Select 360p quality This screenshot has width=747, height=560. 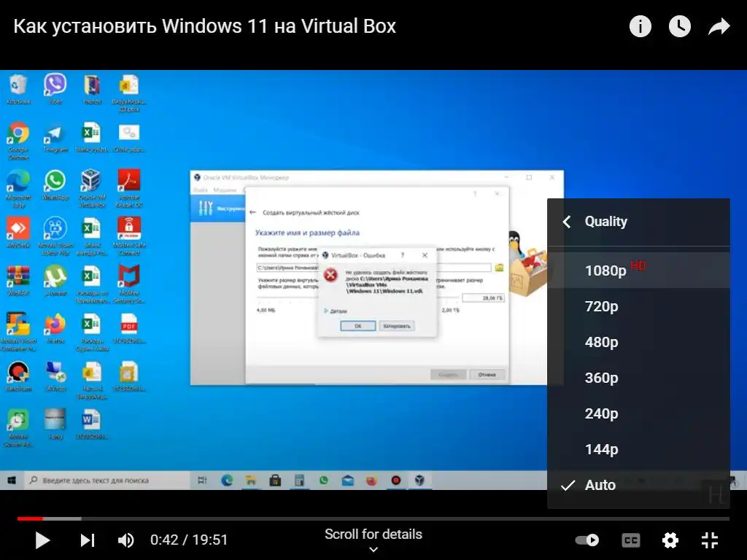pyautogui.click(x=638, y=377)
